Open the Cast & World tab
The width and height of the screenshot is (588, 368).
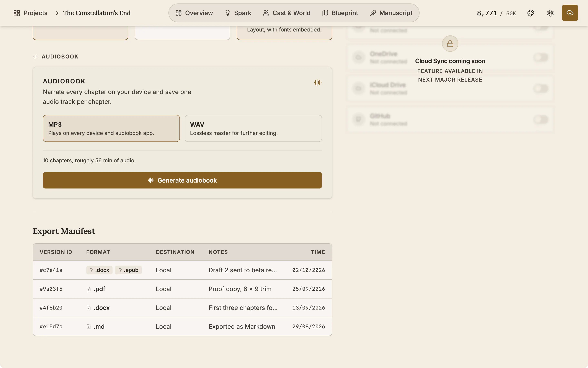pos(287,13)
